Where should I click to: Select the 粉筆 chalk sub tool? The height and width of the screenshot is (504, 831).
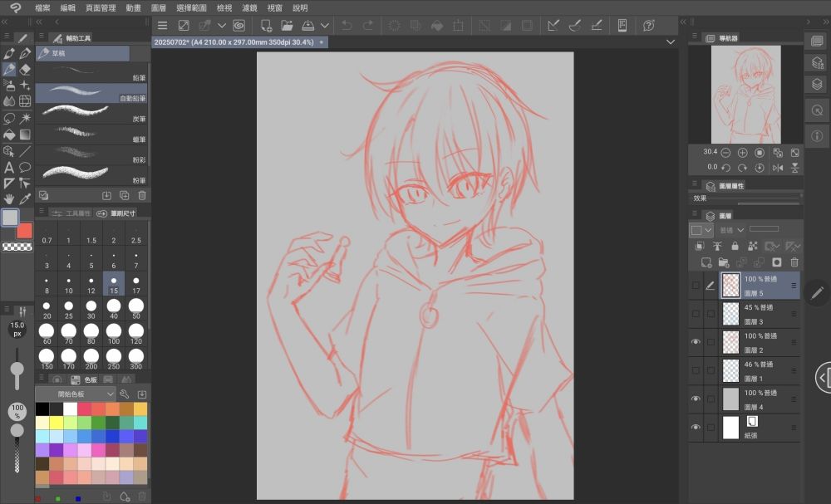click(91, 175)
